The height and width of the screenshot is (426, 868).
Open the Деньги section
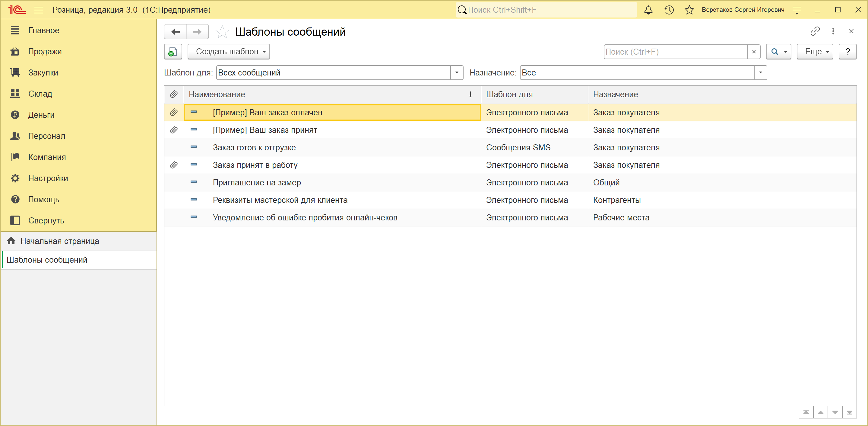[x=79, y=115]
